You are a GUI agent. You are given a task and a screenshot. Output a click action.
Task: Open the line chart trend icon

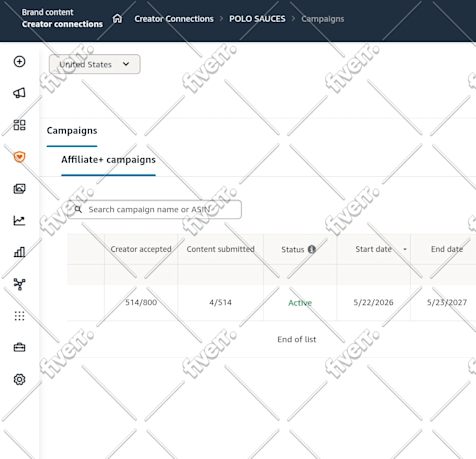tap(19, 220)
